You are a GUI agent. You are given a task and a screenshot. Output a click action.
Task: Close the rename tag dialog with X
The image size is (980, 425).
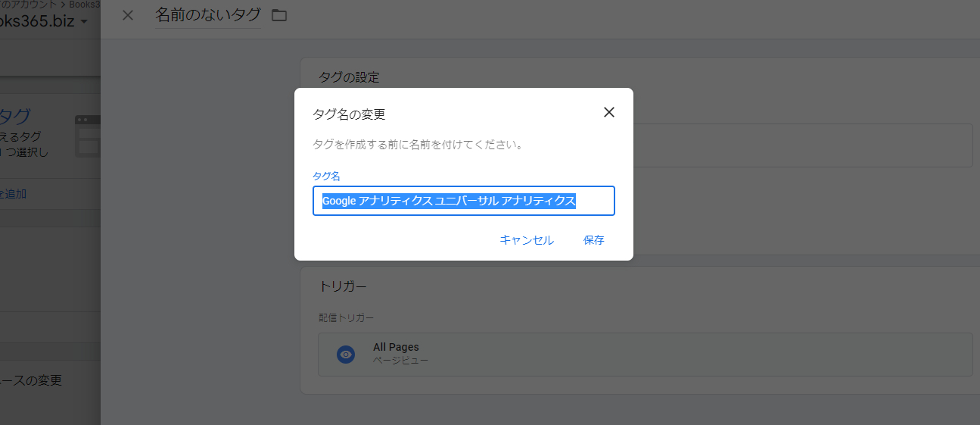[608, 112]
